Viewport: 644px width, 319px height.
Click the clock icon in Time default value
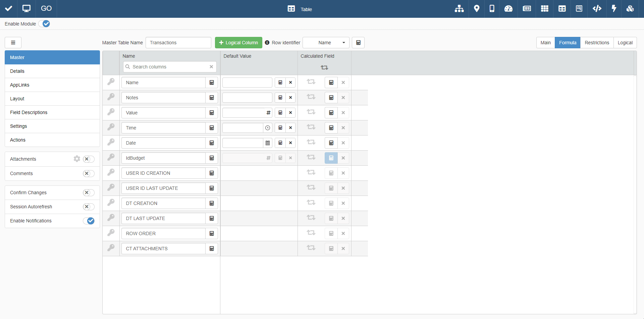pos(268,128)
